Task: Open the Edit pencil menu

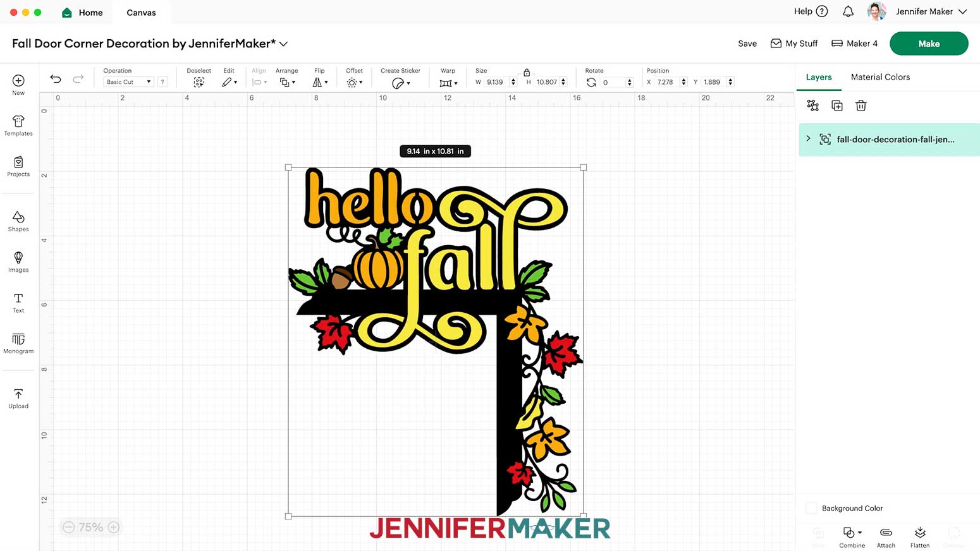Action: coord(229,82)
